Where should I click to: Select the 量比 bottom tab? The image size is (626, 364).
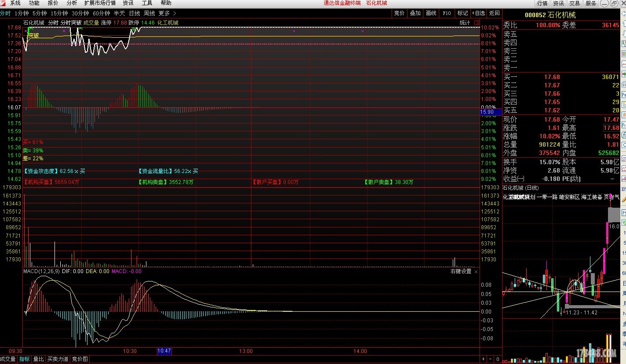(39, 359)
